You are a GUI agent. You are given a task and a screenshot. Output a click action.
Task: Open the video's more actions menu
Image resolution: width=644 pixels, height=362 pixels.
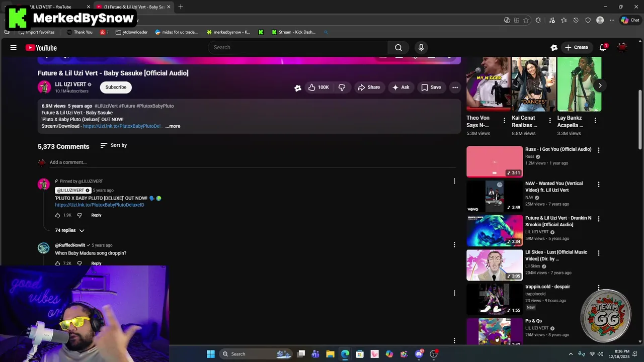455,87
